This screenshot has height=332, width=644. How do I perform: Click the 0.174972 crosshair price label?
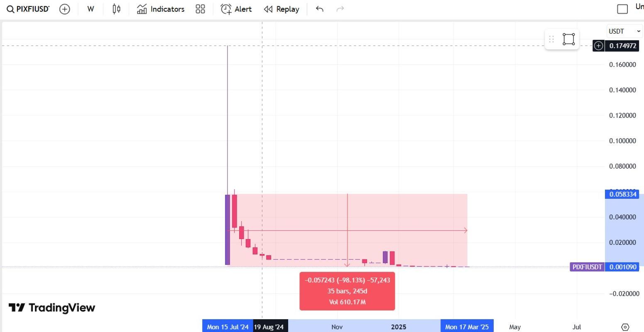pos(622,46)
